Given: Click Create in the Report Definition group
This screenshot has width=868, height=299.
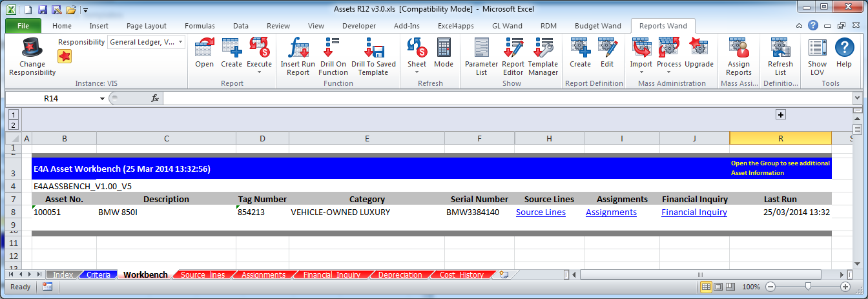Looking at the screenshot, I should tap(580, 48).
